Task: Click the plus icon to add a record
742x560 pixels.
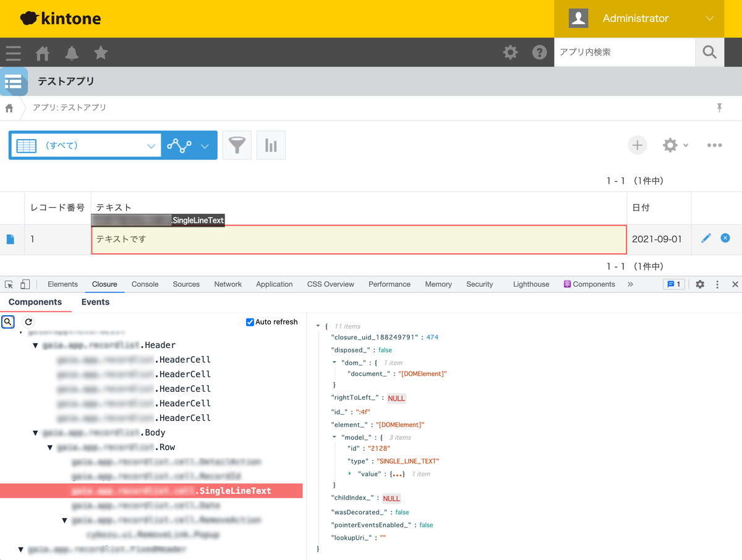Action: 637,145
